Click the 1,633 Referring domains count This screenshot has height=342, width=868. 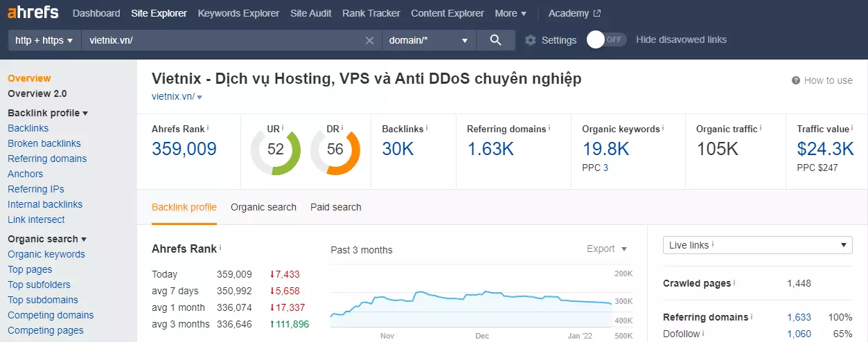799,317
